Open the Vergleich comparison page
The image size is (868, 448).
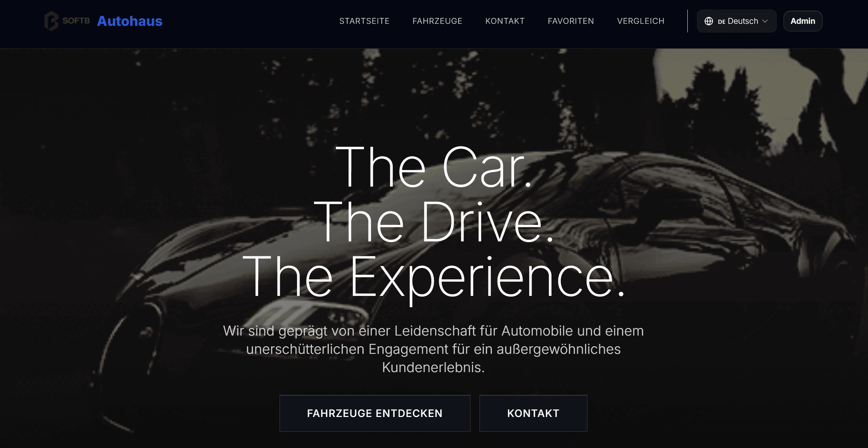click(641, 21)
